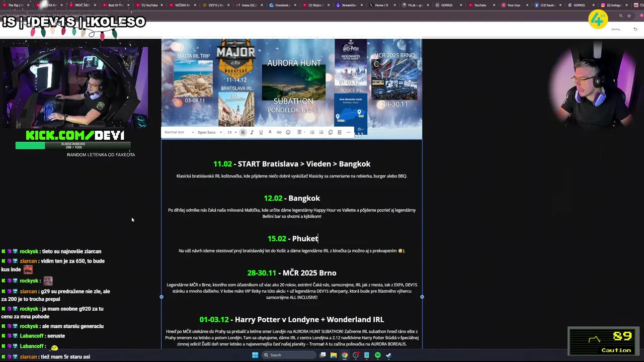This screenshot has height=362, width=644.
Task: Toggle bold formatting in the text toolbar
Action: tap(243, 132)
